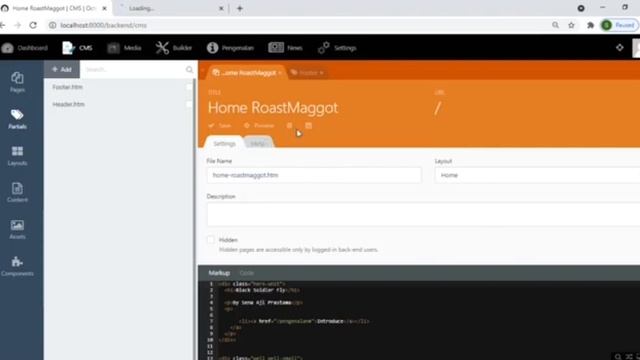Click the URL field showing a slash

click(x=438, y=108)
